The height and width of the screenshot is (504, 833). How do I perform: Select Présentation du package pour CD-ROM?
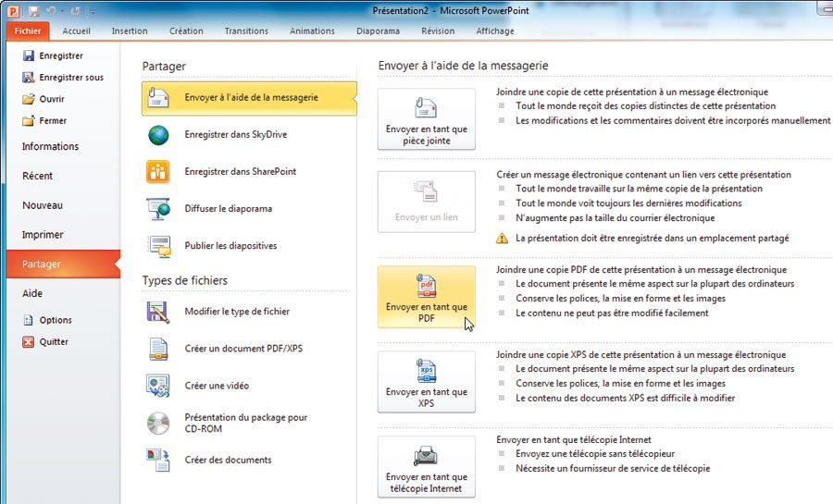245,423
